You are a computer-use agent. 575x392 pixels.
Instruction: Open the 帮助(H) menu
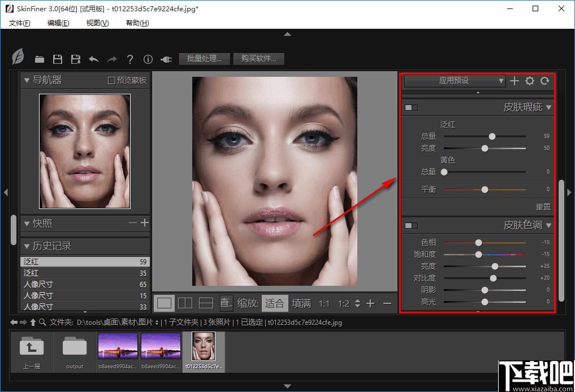(137, 23)
